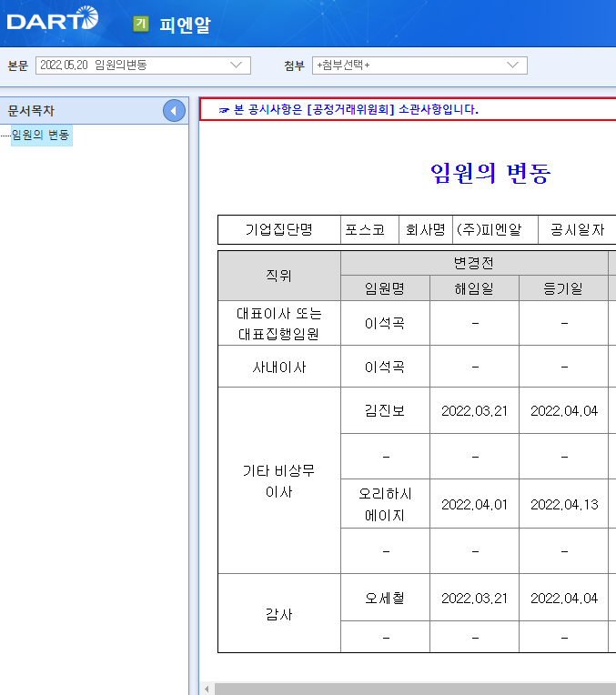
Task: Open the 본문 document selection dropdown
Action: tap(143, 65)
